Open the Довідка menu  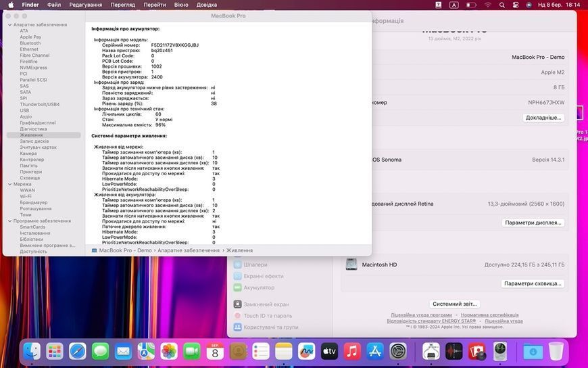click(x=207, y=5)
